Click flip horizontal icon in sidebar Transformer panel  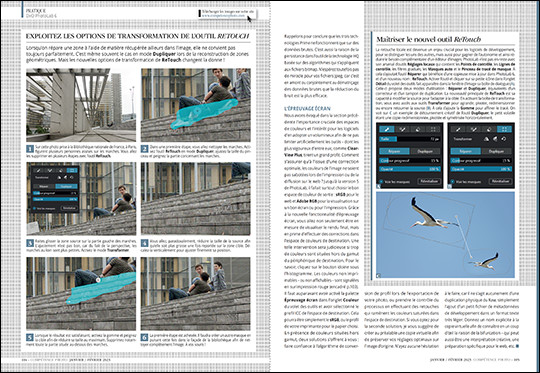(495, 139)
